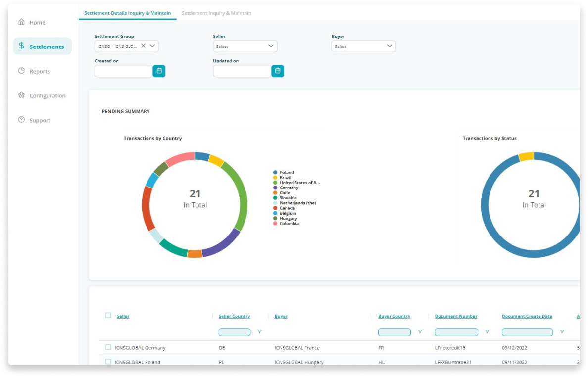Click the Document Create Date filter funnel icon
Viewport: 588px width, 377px height.
pos(562,332)
